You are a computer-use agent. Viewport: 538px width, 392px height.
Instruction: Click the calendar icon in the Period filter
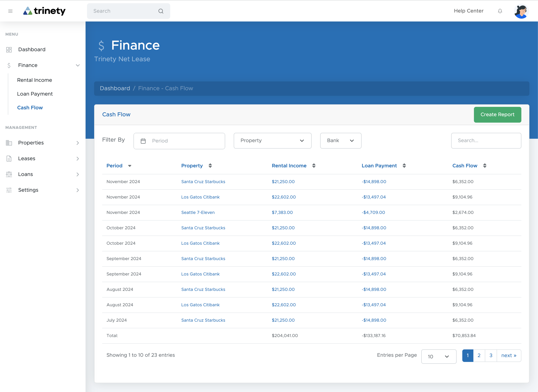click(x=143, y=141)
